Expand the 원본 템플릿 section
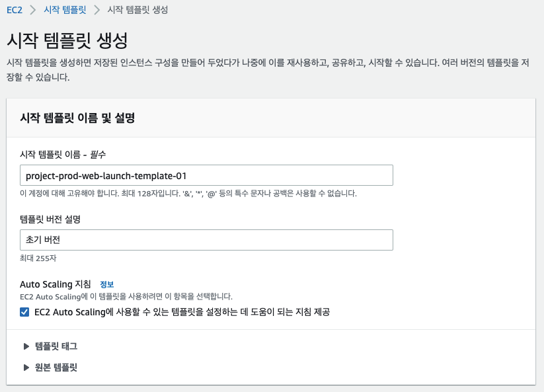Viewport: 544px width, 392px height. tap(51, 368)
